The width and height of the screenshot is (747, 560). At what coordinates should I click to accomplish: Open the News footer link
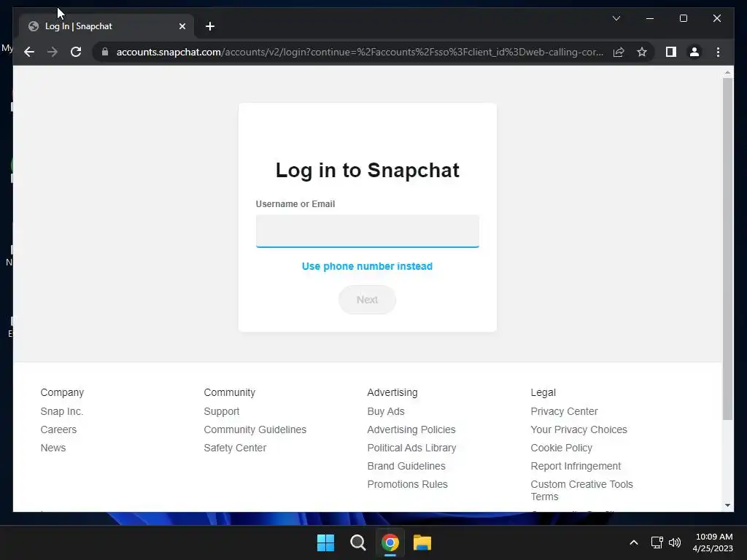[53, 448]
